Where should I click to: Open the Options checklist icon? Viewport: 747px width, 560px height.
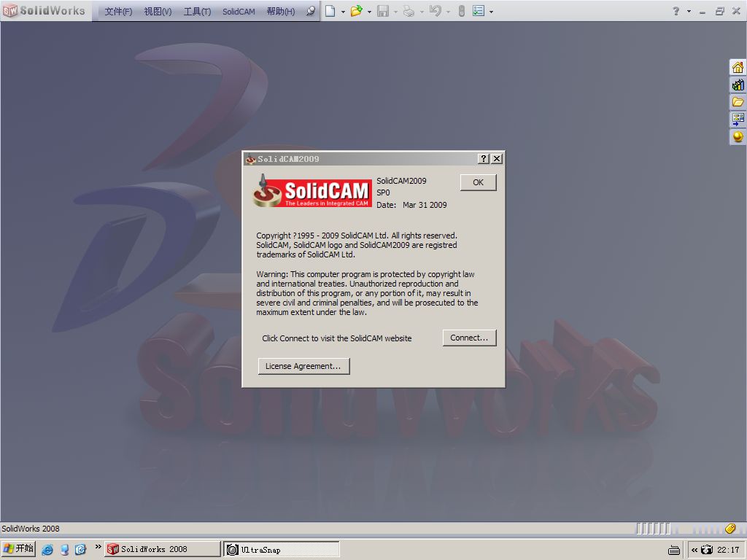(479, 10)
